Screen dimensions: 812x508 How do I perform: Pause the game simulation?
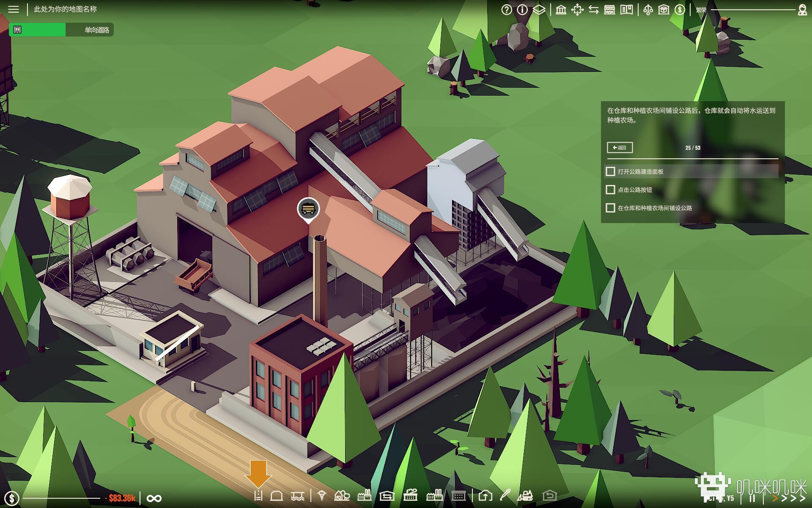tap(752, 498)
